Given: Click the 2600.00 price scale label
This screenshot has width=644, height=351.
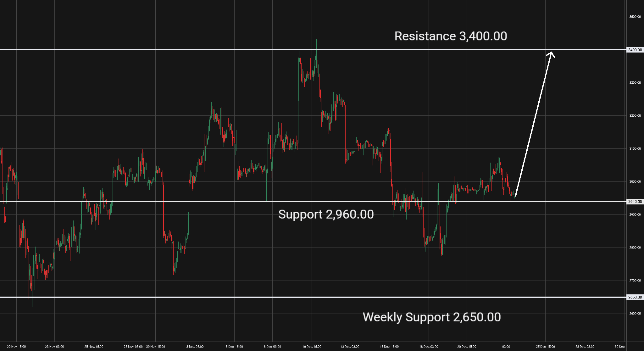Looking at the screenshot, I should point(635,314).
